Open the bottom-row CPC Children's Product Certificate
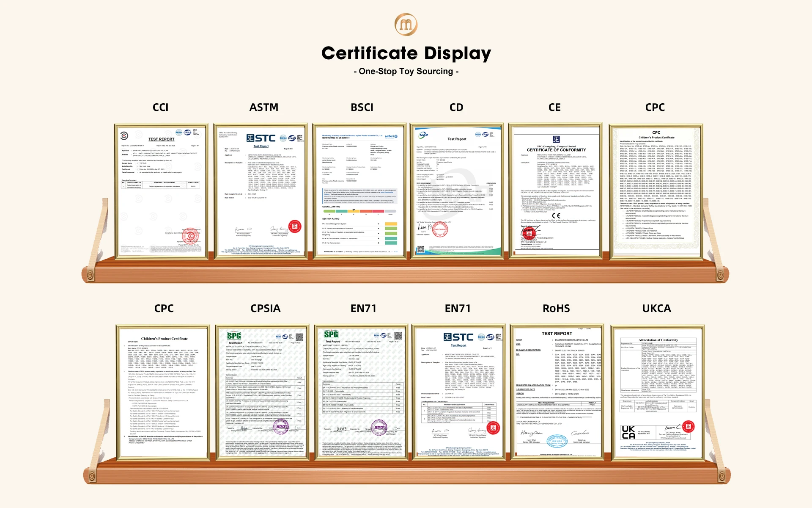This screenshot has height=508, width=812. (163, 393)
